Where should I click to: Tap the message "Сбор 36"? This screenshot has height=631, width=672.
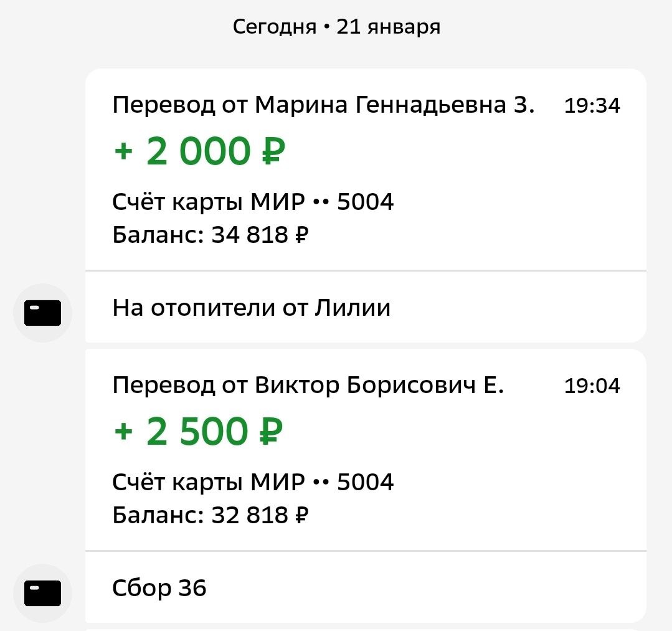pyautogui.click(x=159, y=587)
